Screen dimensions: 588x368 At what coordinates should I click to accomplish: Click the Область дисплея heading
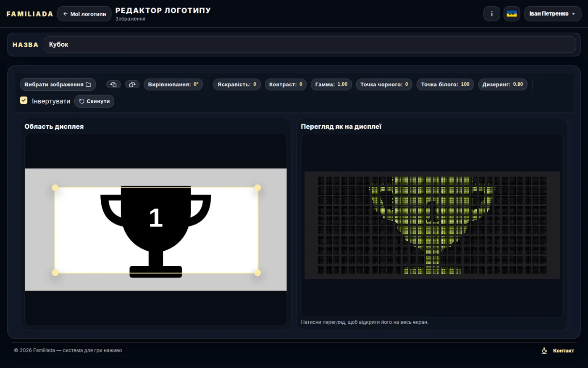click(x=54, y=127)
